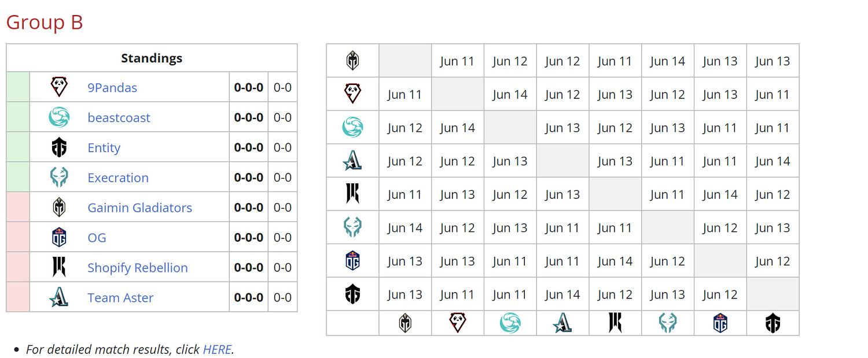The width and height of the screenshot is (868, 358).
Task: Click the Entity team name link
Action: click(104, 148)
